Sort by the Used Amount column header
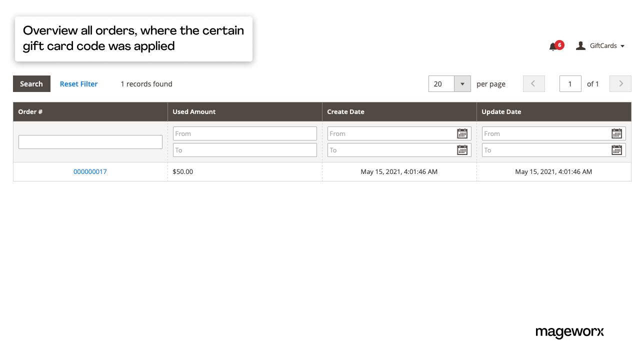Viewport: 644px width, 364px height. coord(194,112)
